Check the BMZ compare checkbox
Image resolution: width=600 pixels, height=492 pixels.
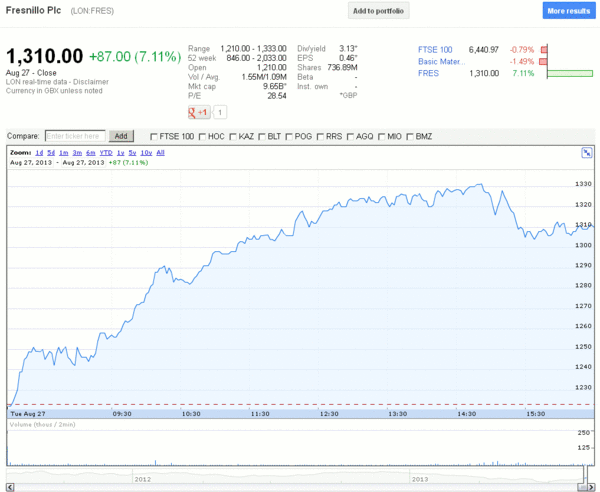click(x=410, y=137)
